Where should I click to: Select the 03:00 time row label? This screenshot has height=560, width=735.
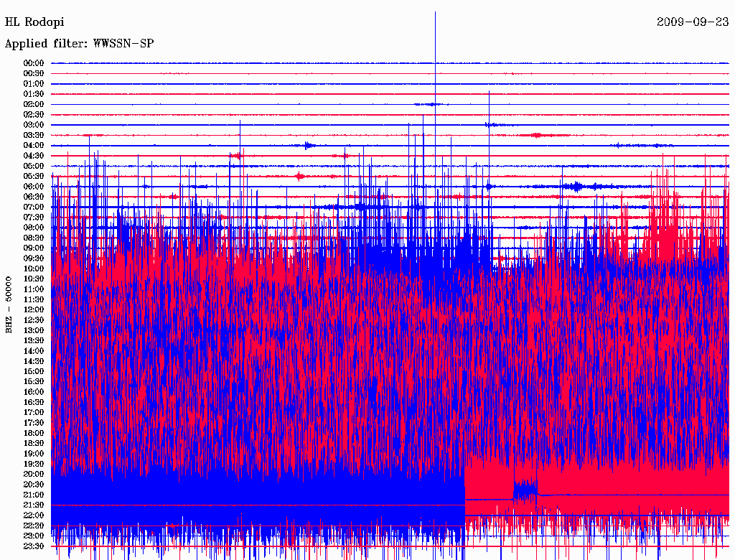coord(34,125)
